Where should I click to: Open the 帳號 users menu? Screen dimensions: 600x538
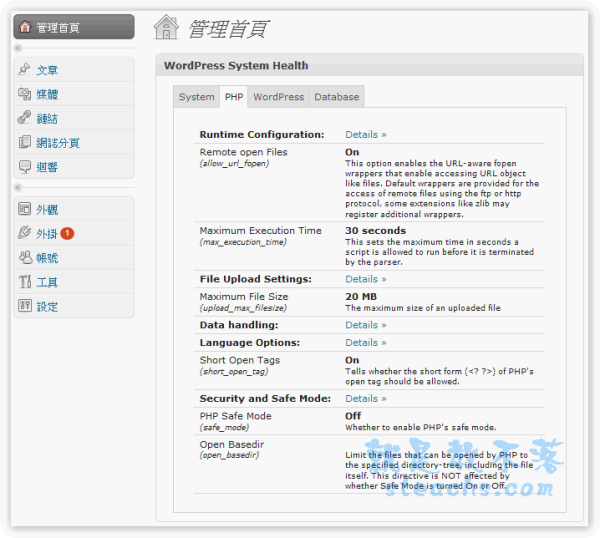point(74,258)
